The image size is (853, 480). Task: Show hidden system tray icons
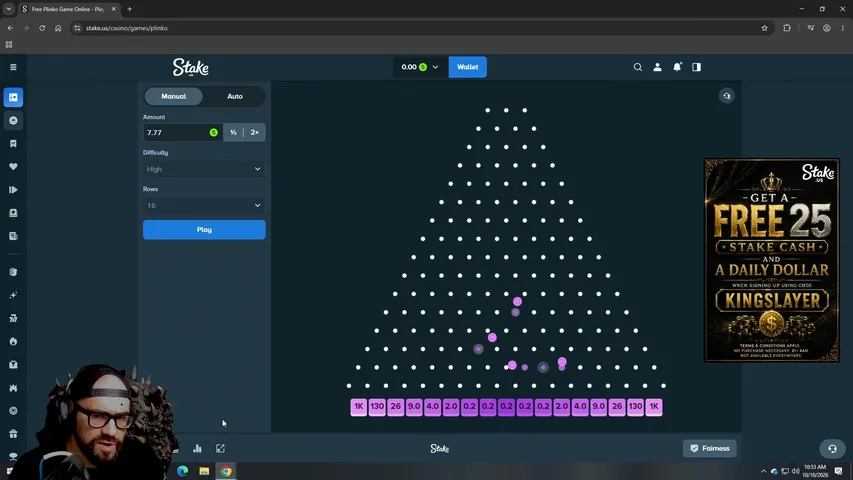click(763, 471)
